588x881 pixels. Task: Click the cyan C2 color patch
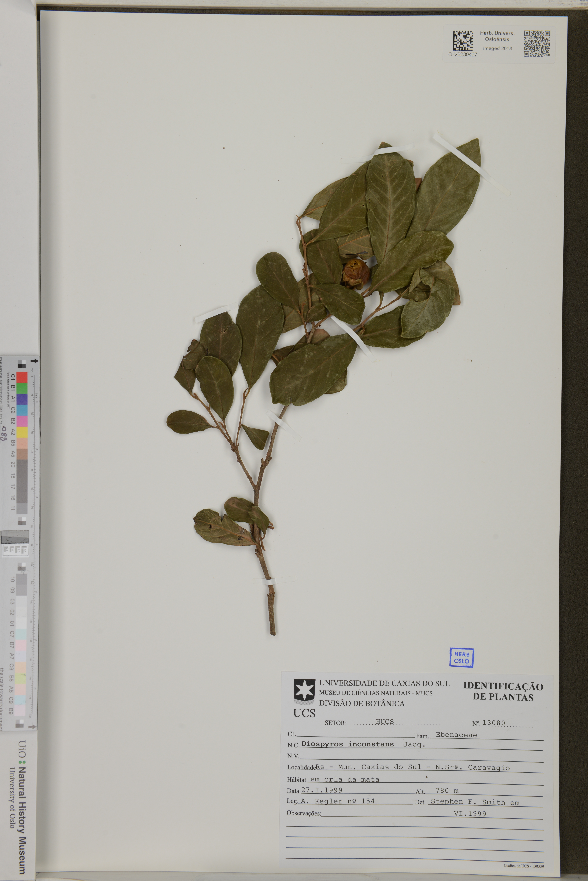click(22, 410)
